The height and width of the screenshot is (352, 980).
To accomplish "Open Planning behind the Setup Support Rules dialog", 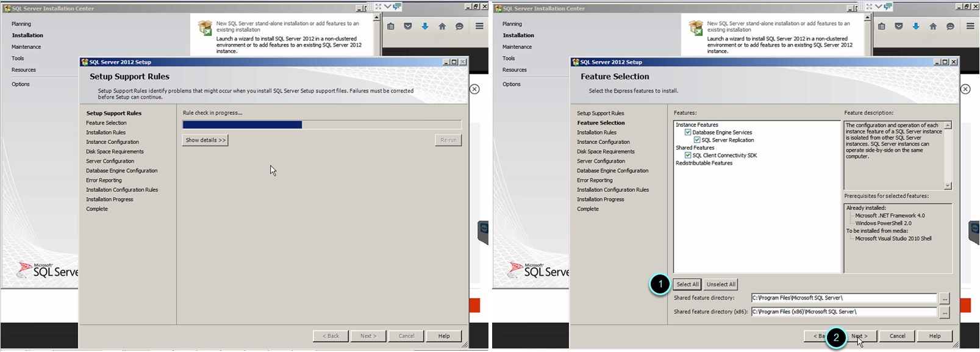I will [21, 24].
